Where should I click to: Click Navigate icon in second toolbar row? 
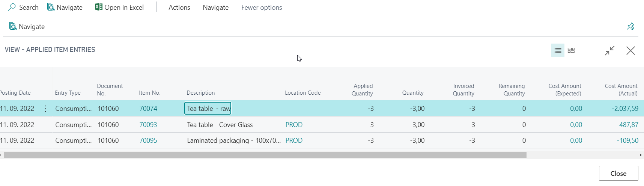coord(13,26)
